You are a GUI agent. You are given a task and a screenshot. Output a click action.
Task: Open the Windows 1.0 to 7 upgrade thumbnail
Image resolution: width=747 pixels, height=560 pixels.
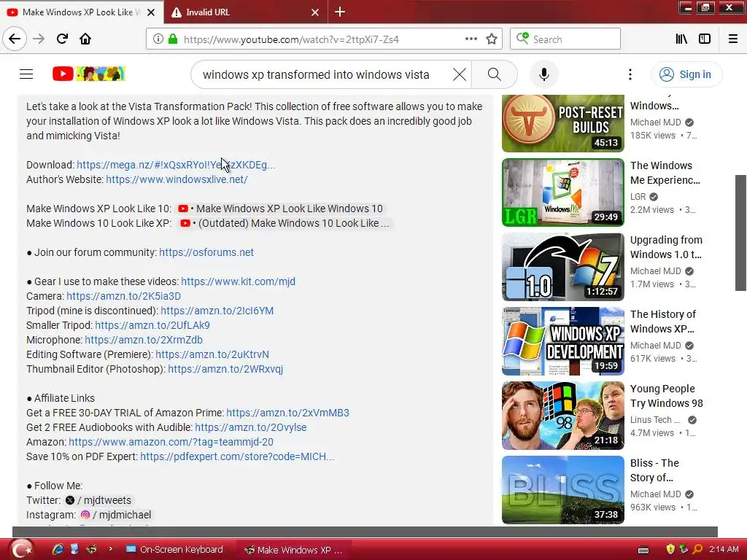point(562,267)
